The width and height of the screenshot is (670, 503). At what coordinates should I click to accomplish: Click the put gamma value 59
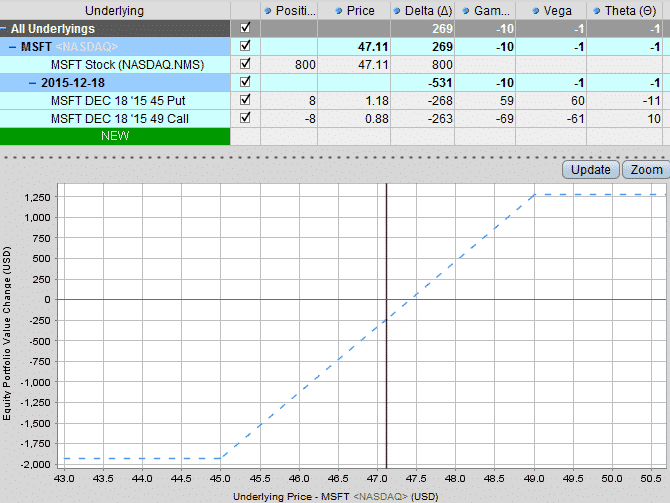[x=506, y=100]
